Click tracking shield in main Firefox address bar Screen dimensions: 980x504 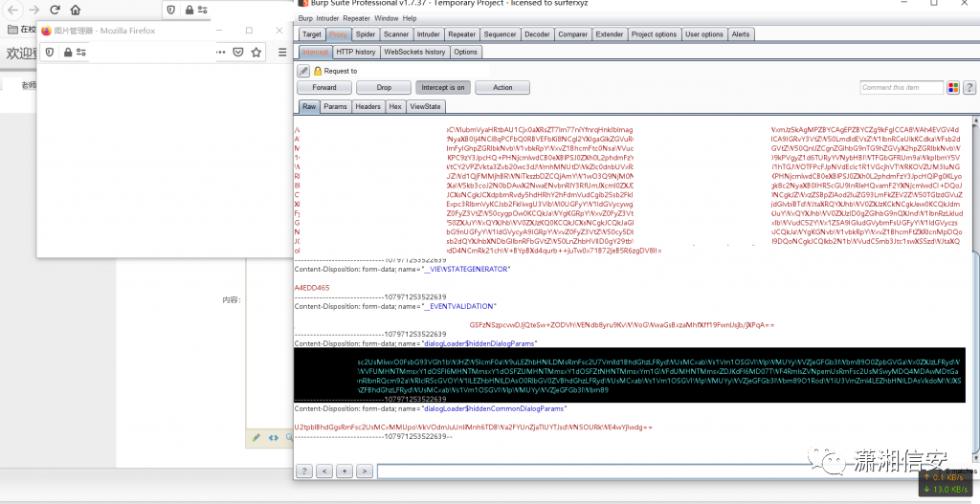[170, 10]
